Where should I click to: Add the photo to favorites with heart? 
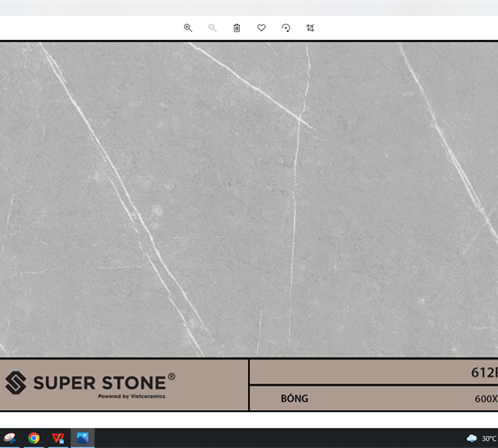[261, 28]
